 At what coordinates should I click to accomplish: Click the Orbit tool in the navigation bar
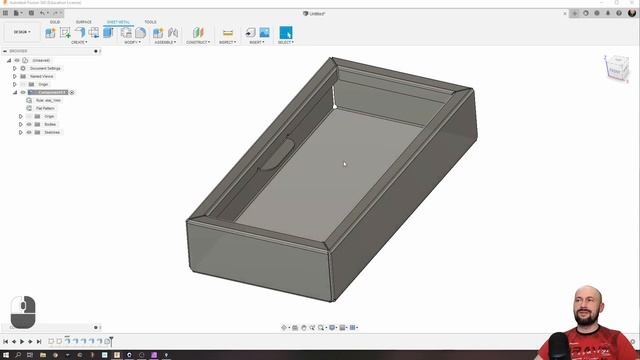[x=284, y=327]
